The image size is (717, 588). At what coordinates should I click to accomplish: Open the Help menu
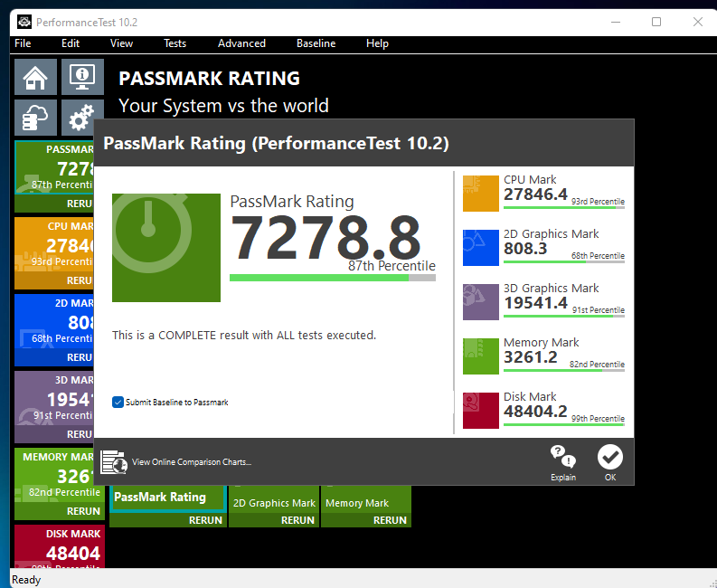[x=377, y=43]
